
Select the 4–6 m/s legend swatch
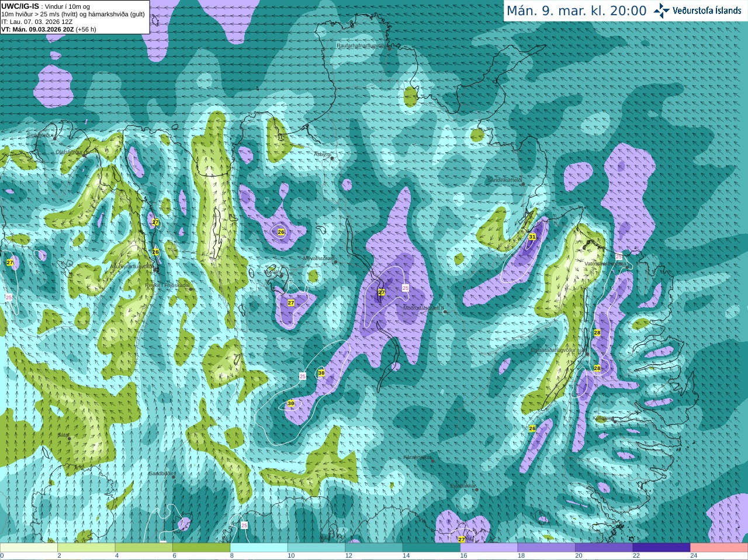[144, 548]
